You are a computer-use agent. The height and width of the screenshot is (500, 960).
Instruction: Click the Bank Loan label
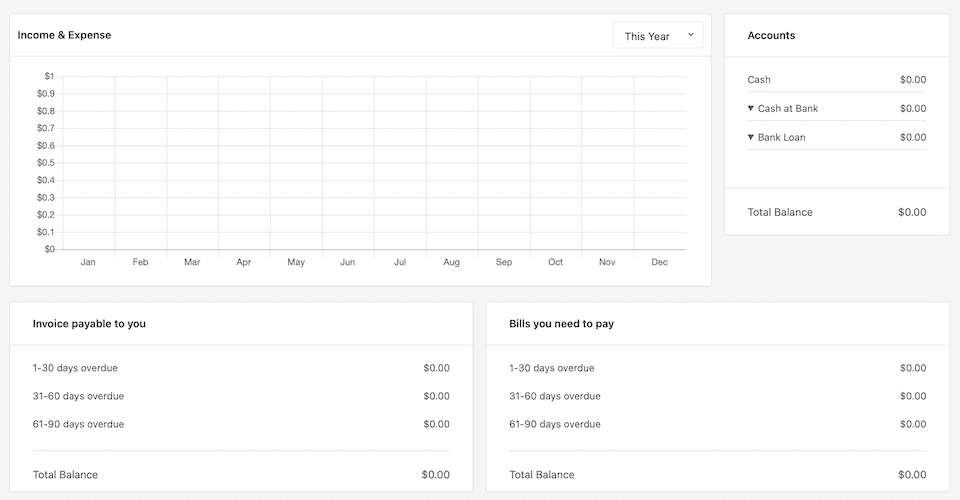[781, 137]
